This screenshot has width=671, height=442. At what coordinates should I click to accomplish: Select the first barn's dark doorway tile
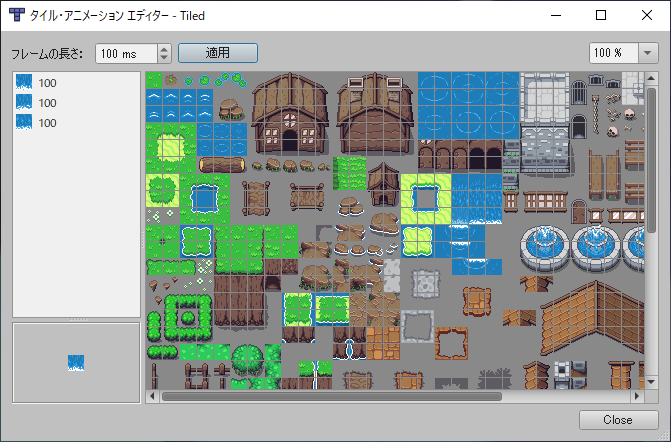click(290, 140)
